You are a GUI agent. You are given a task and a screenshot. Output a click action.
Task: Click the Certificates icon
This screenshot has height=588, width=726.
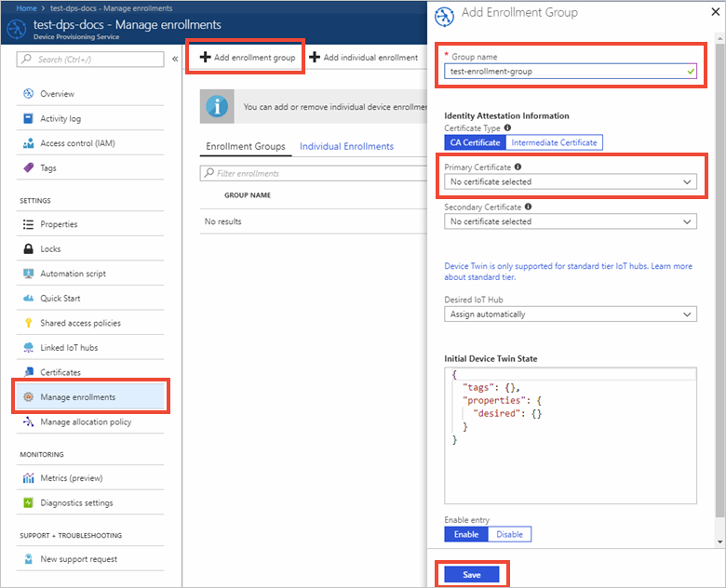[28, 372]
